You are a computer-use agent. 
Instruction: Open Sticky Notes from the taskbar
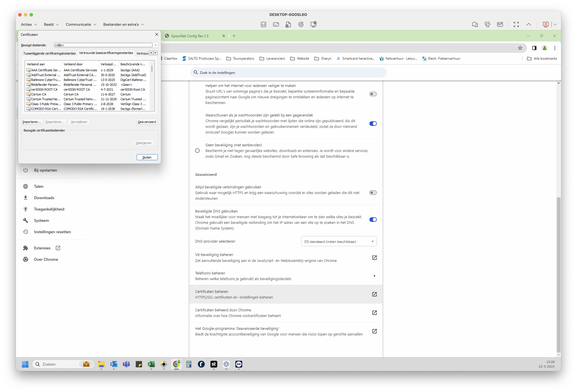point(139,364)
